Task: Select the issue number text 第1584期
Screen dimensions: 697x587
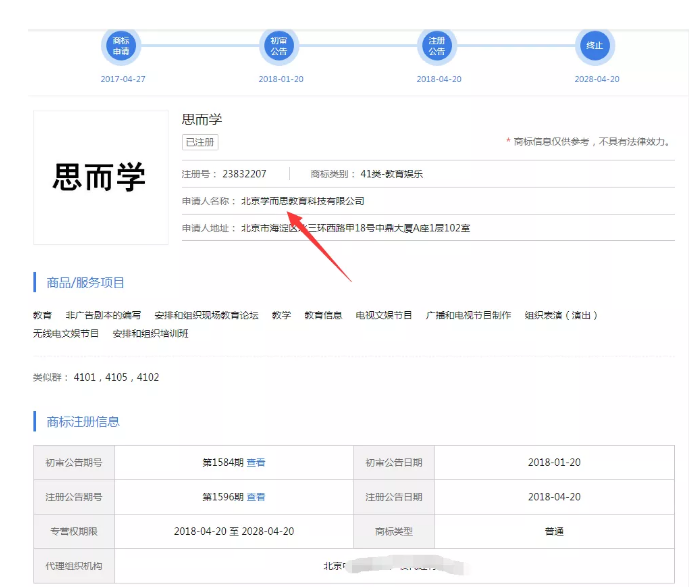Action: (223, 463)
